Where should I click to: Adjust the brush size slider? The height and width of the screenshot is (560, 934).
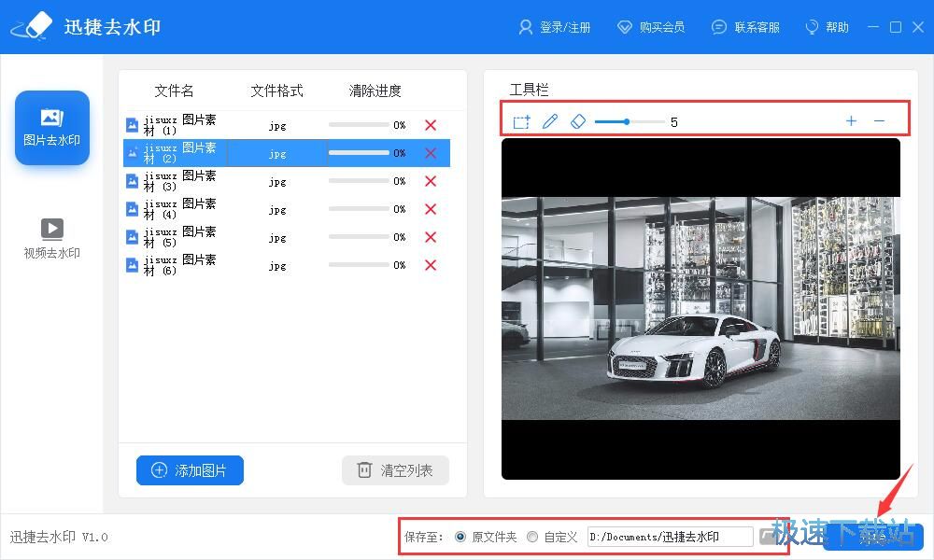[628, 121]
